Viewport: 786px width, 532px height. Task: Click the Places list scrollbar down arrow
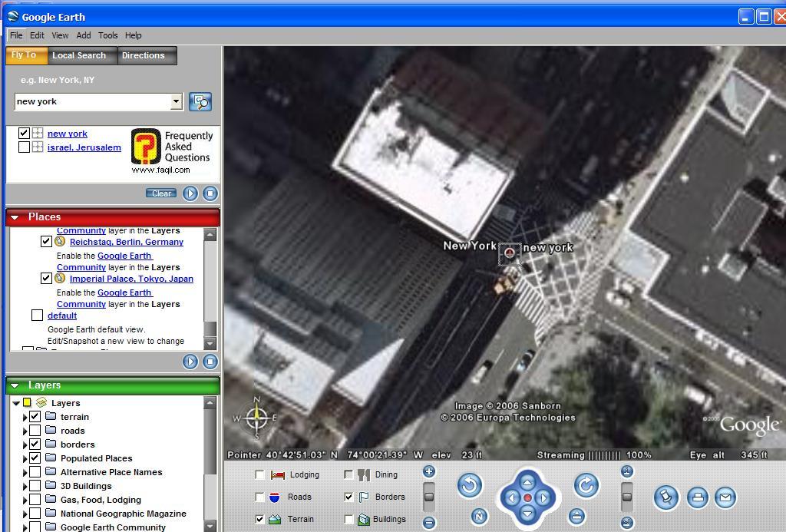[x=210, y=343]
